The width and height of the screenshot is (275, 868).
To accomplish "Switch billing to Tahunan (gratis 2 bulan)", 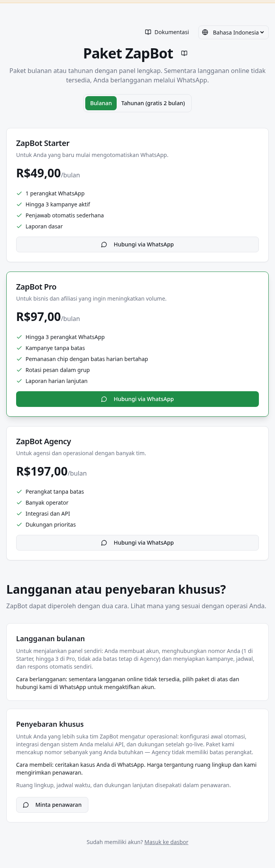I will pyautogui.click(x=153, y=103).
